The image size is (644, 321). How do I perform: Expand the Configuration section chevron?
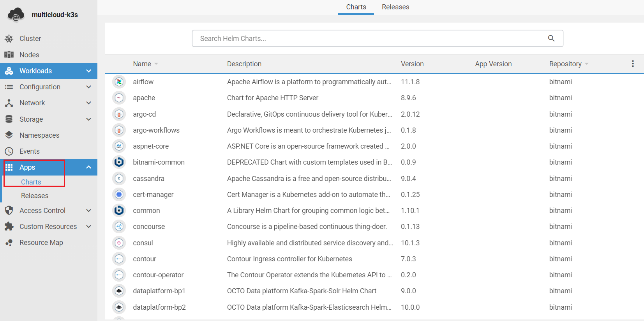(89, 87)
